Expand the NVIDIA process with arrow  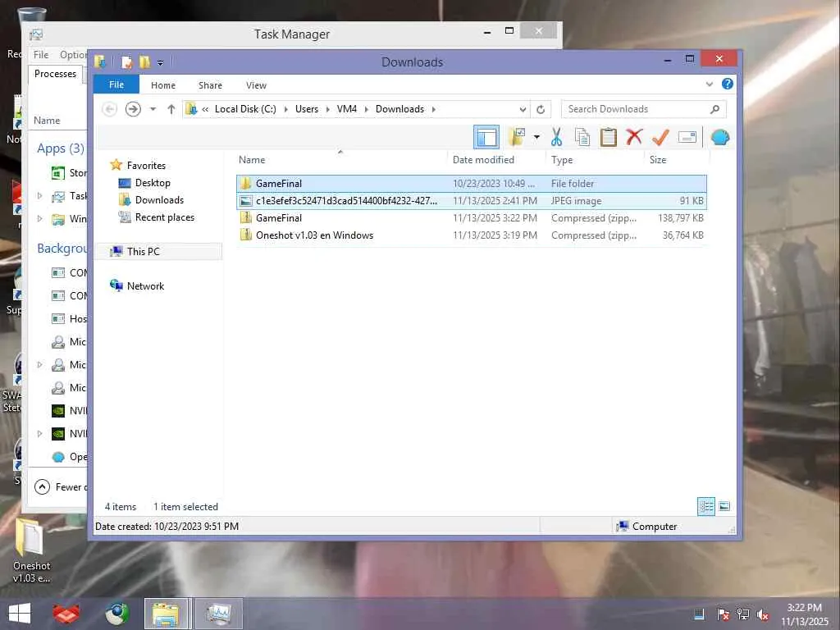coord(39,433)
